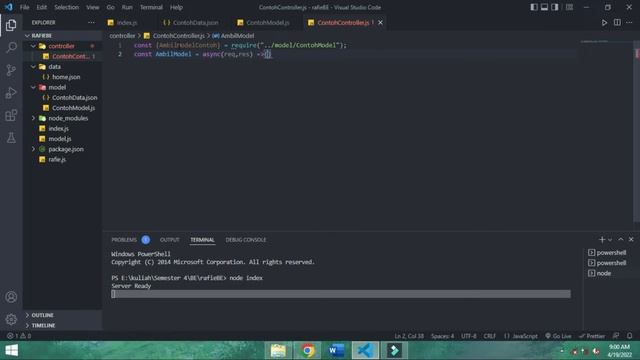Split the editor to the right

[617, 22]
